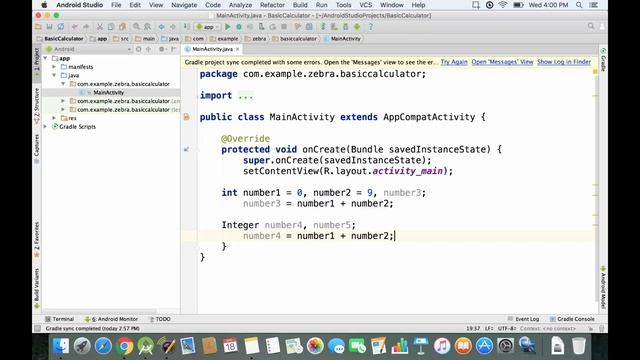Image resolution: width=640 pixels, height=360 pixels.
Task: Open the TODO tool window
Action: (160, 319)
